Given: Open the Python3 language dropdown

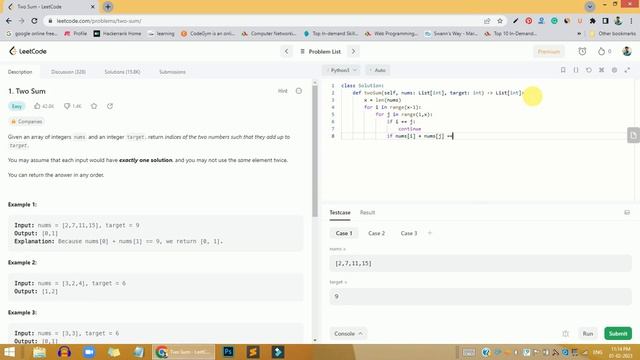Looking at the screenshot, I should [342, 70].
